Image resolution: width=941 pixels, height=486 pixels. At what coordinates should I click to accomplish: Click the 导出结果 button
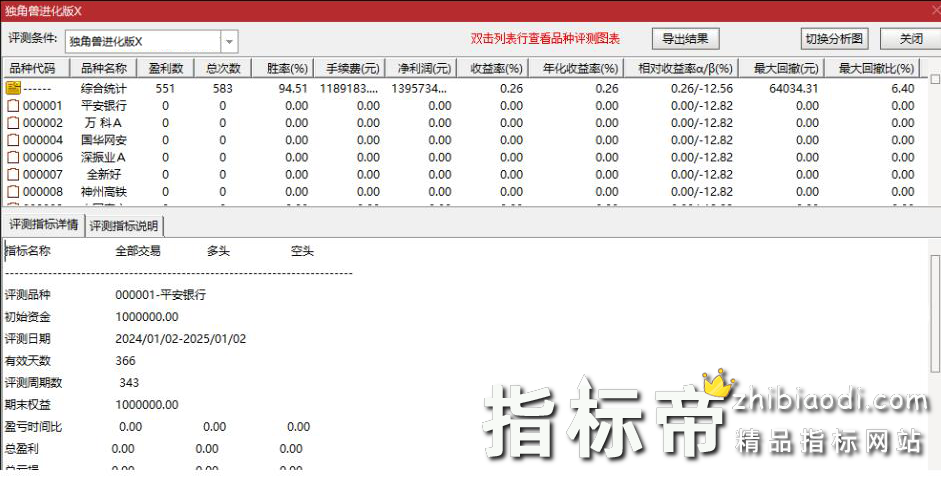coord(685,39)
